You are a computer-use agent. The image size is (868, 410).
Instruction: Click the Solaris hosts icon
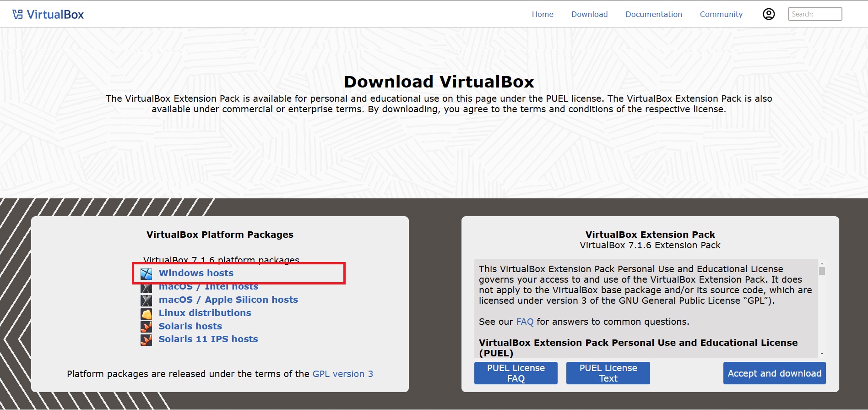pyautogui.click(x=146, y=327)
